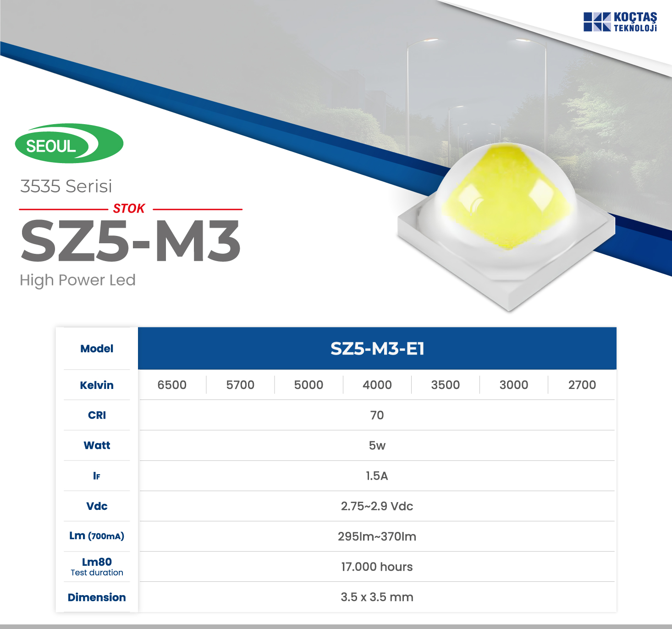
Task: Select the 5000 Kelvin value
Action: tap(308, 385)
